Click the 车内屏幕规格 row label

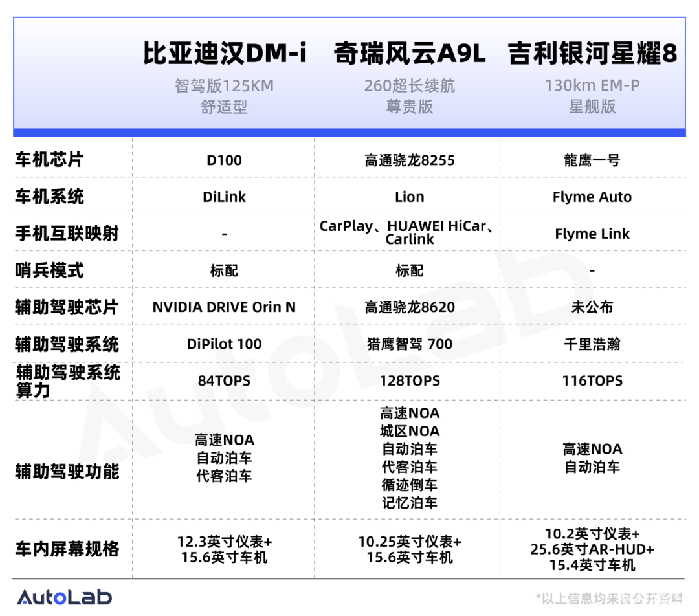click(x=67, y=549)
